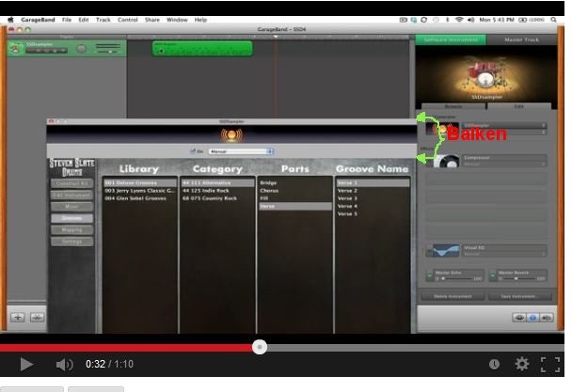Select 'Bridge' in Parts list
Image resolution: width=572 pixels, height=392 pixels.
[295, 182]
